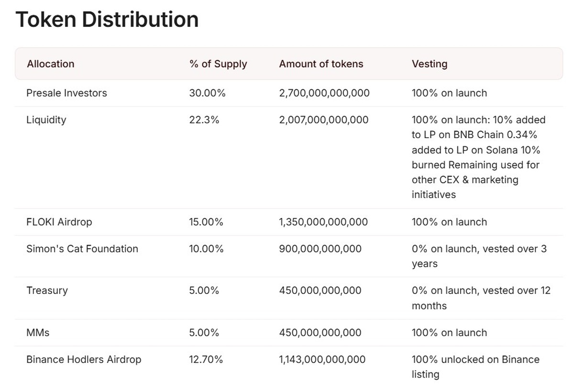
Task: Select the MMs allocation cell
Action: coord(38,333)
